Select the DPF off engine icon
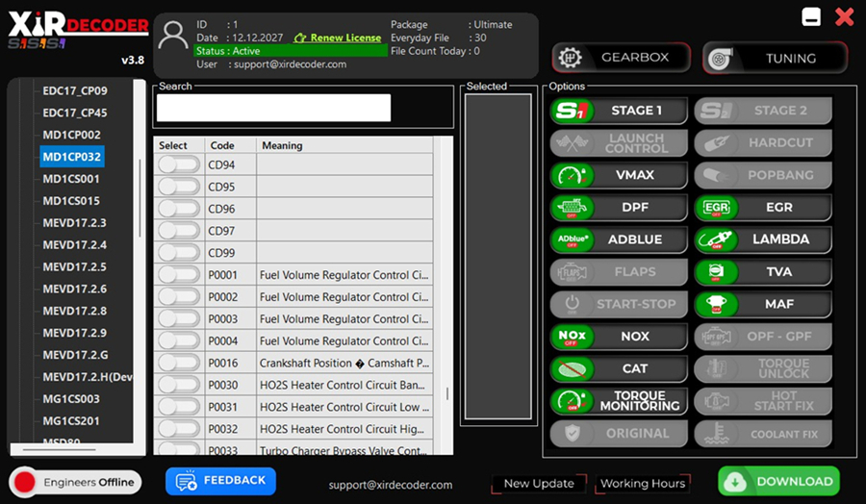 pos(571,208)
